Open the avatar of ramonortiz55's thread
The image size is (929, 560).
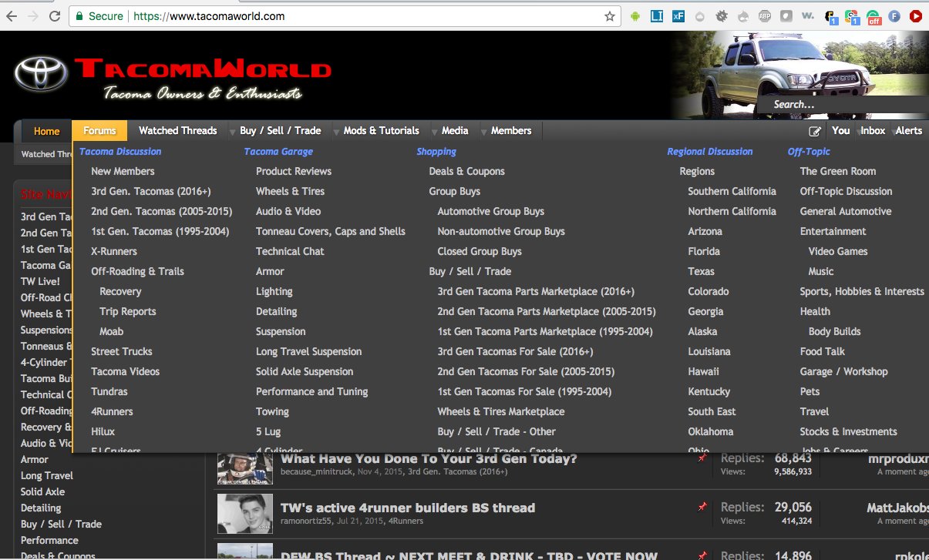[245, 513]
